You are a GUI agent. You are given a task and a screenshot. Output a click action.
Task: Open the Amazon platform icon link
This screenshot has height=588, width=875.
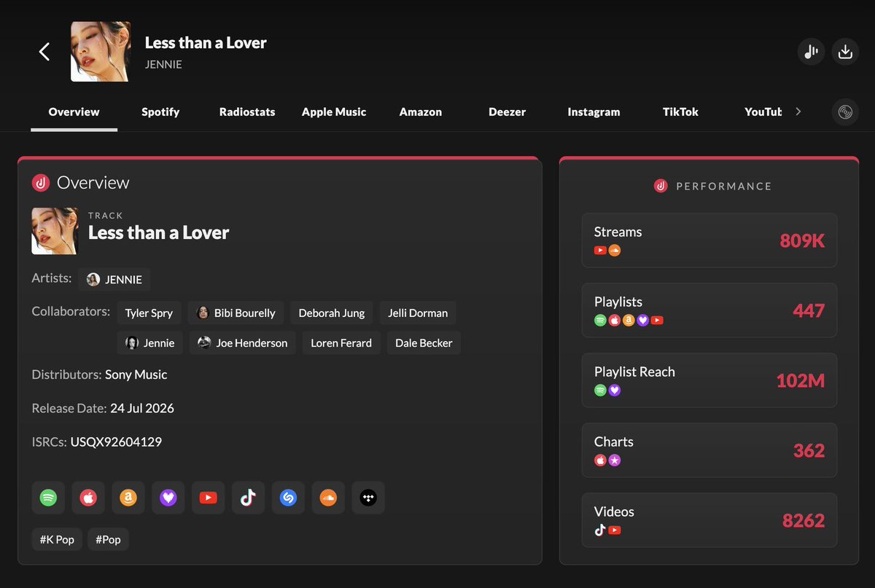click(128, 498)
